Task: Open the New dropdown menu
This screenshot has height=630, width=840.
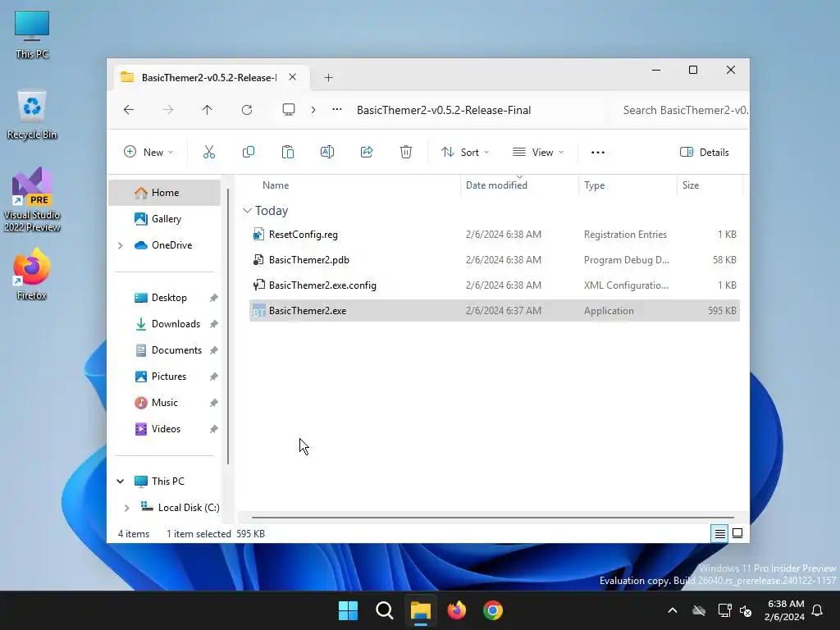Action: point(148,152)
